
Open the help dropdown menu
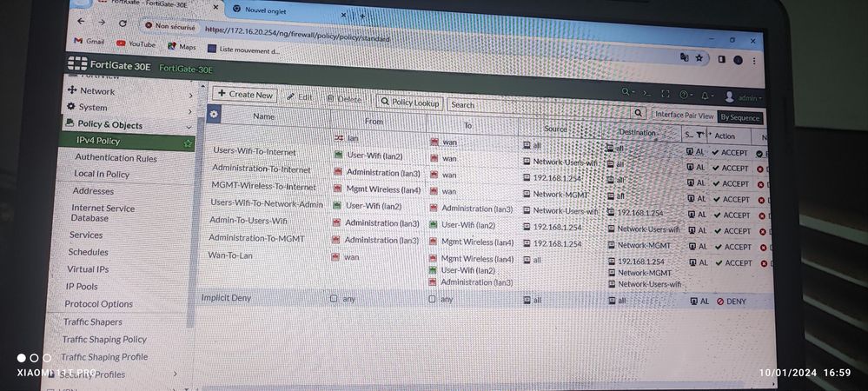coord(686,95)
